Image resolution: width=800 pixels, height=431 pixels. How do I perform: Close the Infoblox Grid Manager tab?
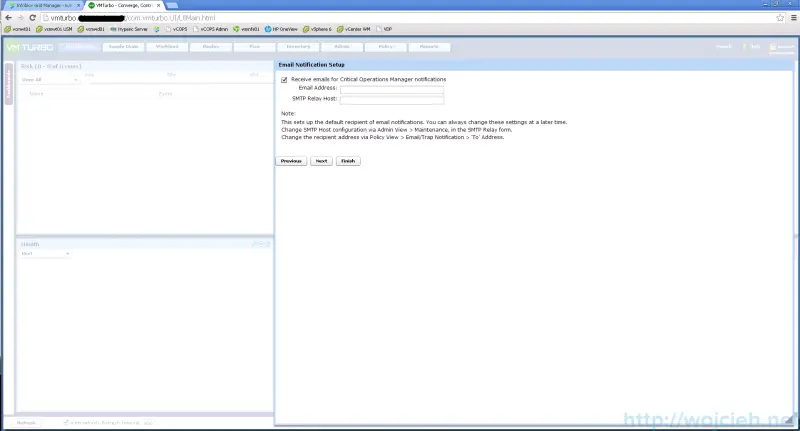[78, 6]
